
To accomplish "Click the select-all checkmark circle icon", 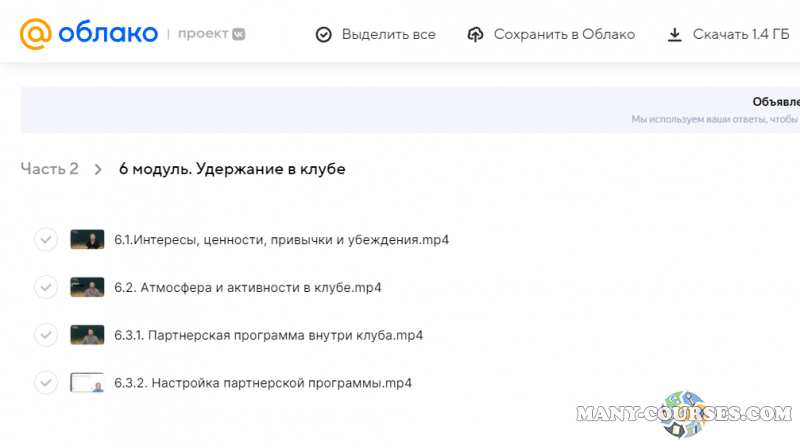I will point(323,35).
